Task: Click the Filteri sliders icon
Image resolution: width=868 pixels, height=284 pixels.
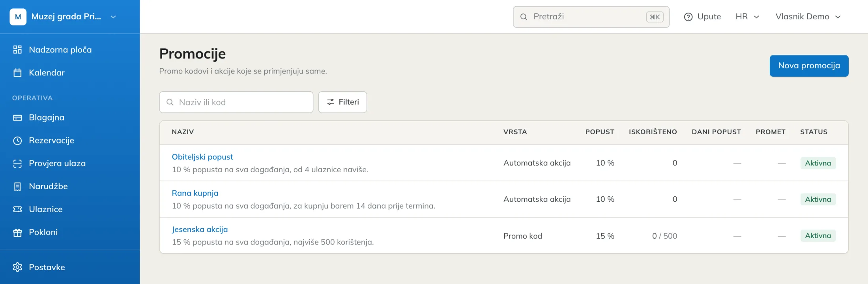Action: pyautogui.click(x=331, y=102)
